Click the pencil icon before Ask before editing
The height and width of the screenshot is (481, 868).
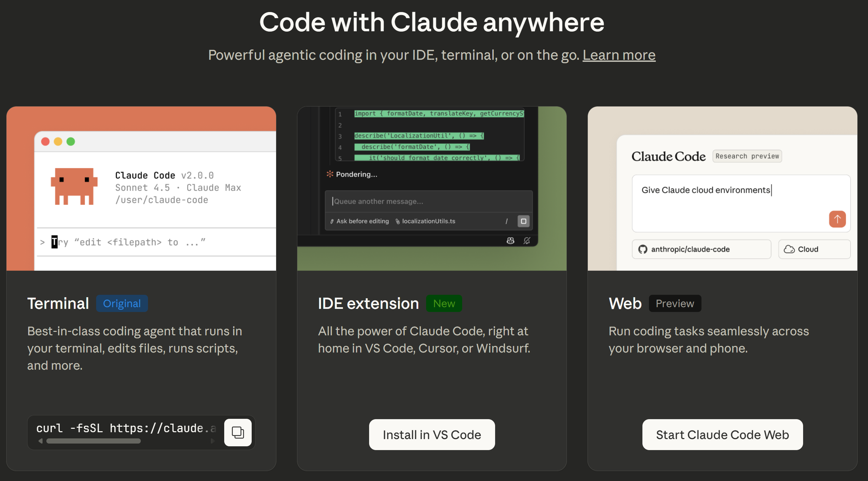point(332,221)
